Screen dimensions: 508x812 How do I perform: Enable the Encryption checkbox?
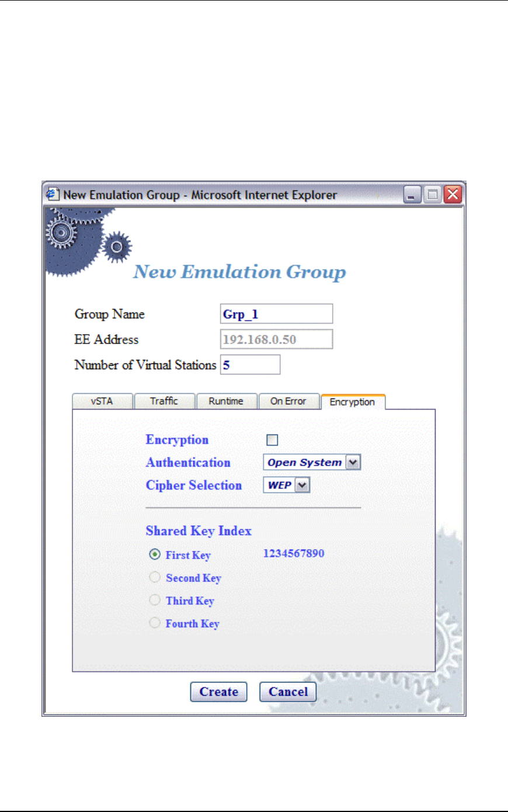pyautogui.click(x=272, y=440)
